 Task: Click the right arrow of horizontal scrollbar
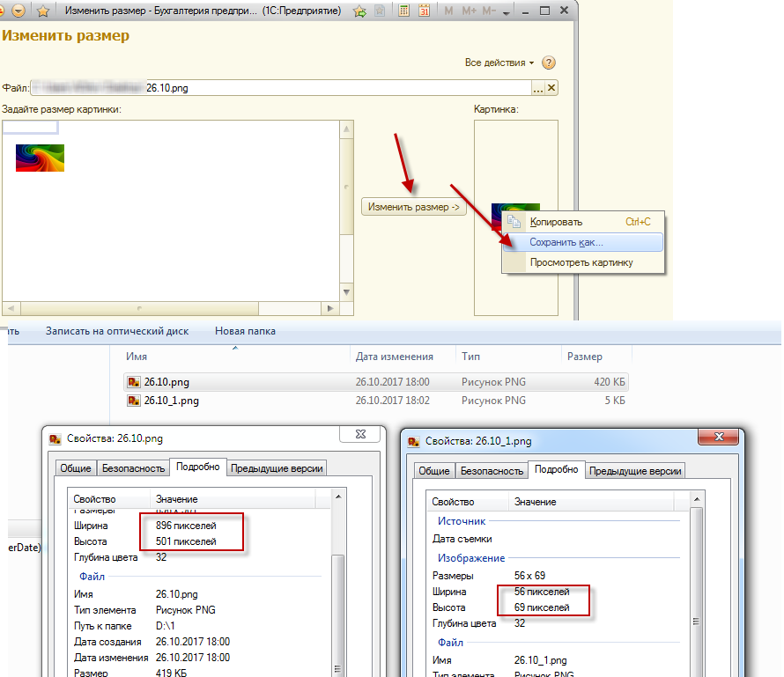pyautogui.click(x=330, y=308)
